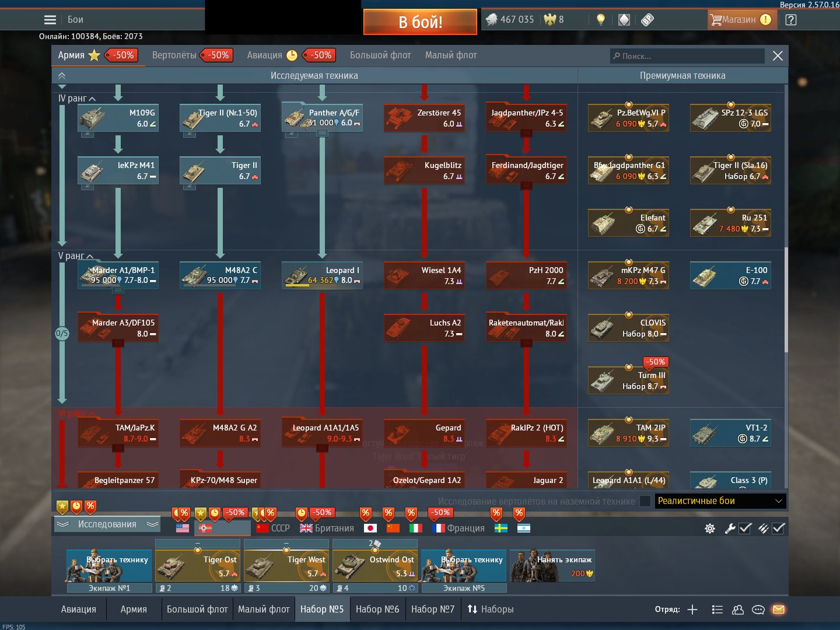This screenshot has width=840, height=630.
Task: Select the Germany flag nation
Action: point(205,528)
